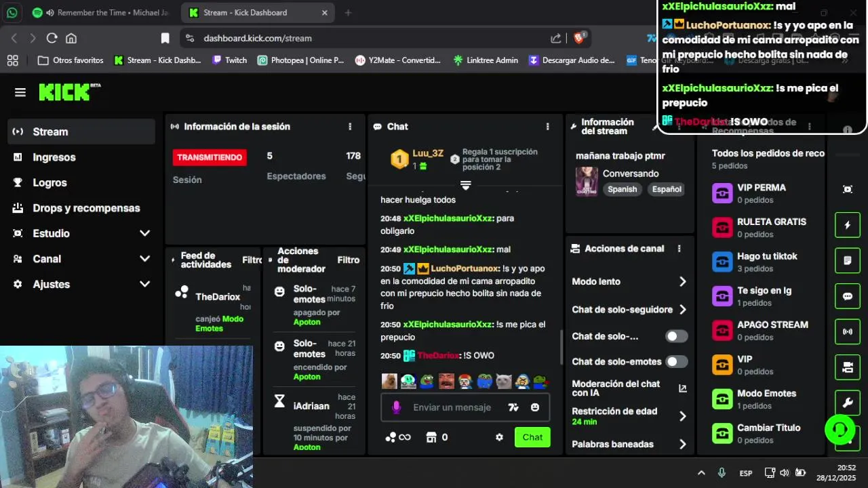Image resolution: width=868 pixels, height=488 pixels.
Task: Open Logros in the left sidebar
Action: pyautogui.click(x=81, y=182)
